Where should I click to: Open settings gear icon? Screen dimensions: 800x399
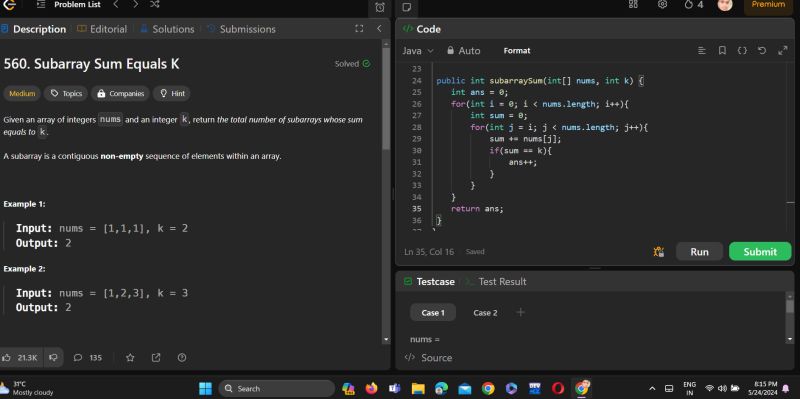(662, 4)
